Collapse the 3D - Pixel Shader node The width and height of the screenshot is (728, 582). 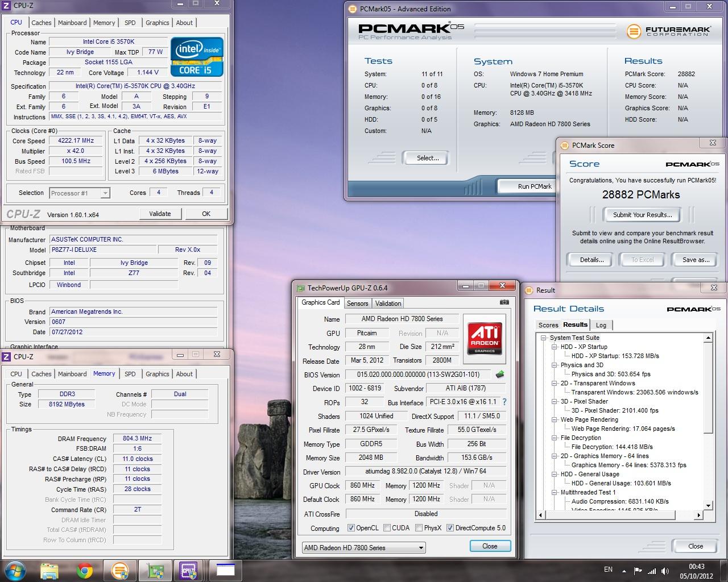(555, 401)
